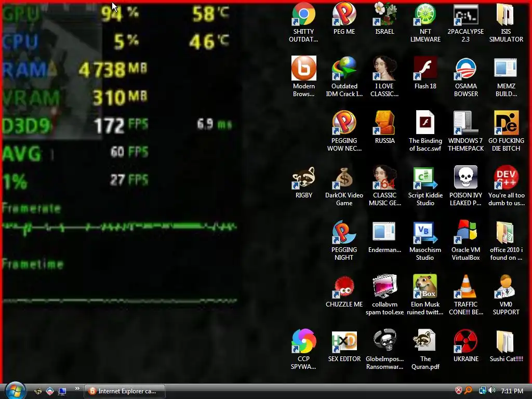Launch the NFT LIMEWARE lime icon

425,14
